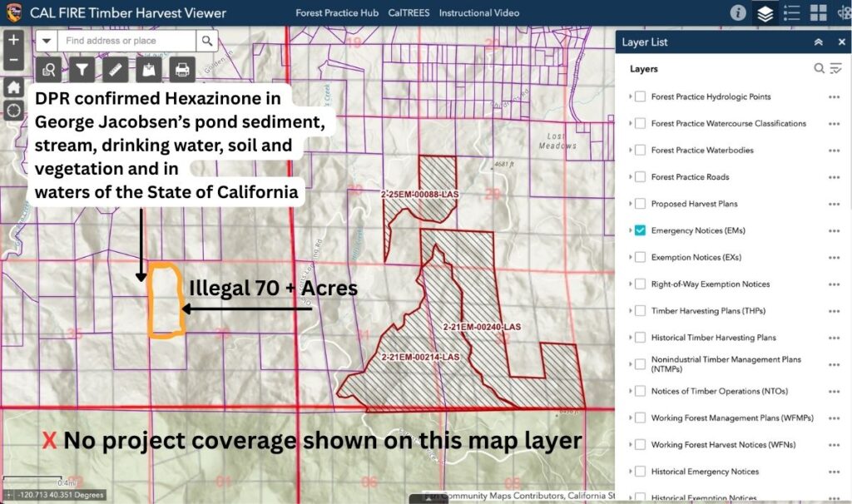Click the Find address or place field
852x504 pixels.
pyautogui.click(x=126, y=41)
